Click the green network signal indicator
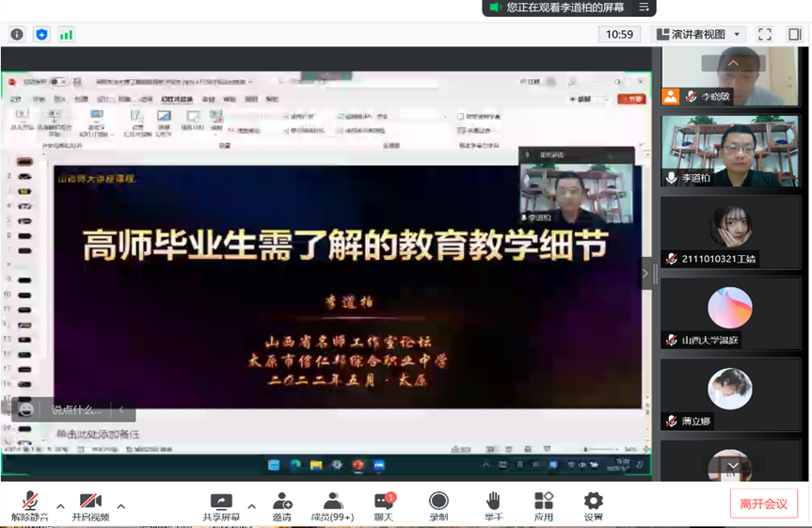 (x=66, y=35)
